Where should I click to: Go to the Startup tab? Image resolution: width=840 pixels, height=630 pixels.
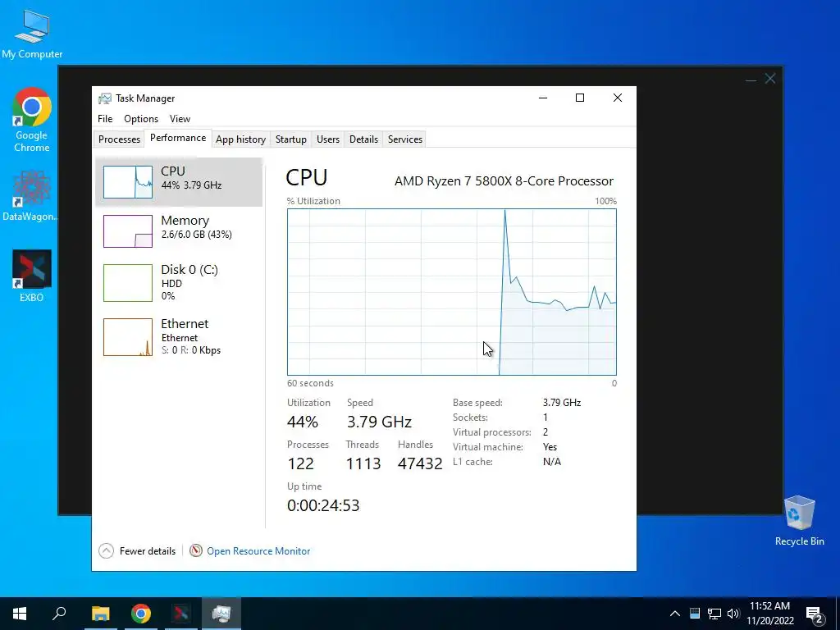291,139
